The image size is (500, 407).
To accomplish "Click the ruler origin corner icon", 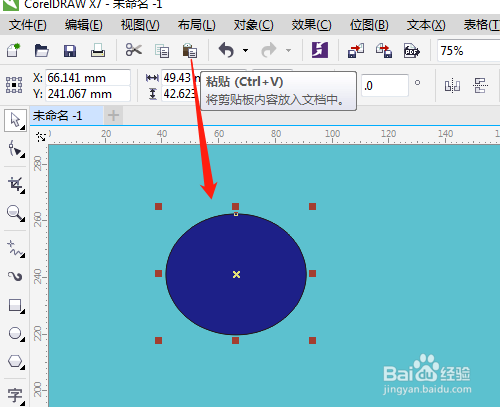I will tap(41, 136).
